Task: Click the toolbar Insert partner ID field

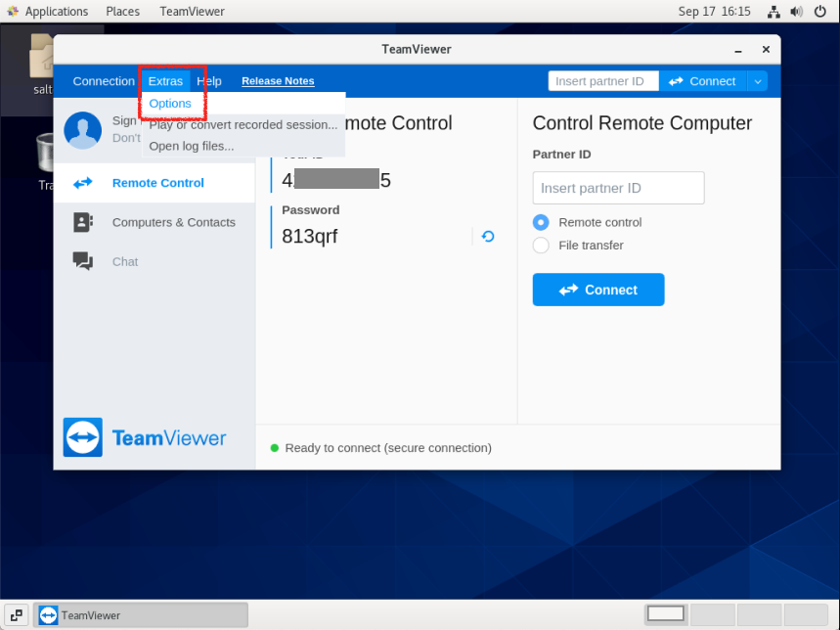Action: click(x=603, y=81)
